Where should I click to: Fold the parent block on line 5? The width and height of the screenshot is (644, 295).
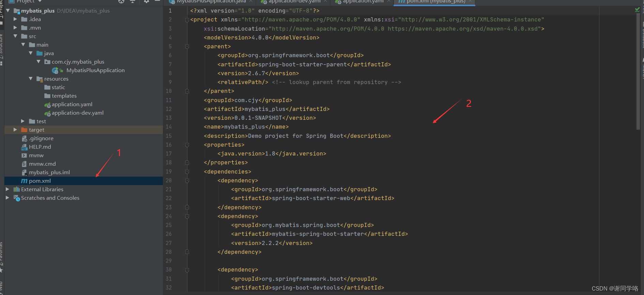coord(187,47)
